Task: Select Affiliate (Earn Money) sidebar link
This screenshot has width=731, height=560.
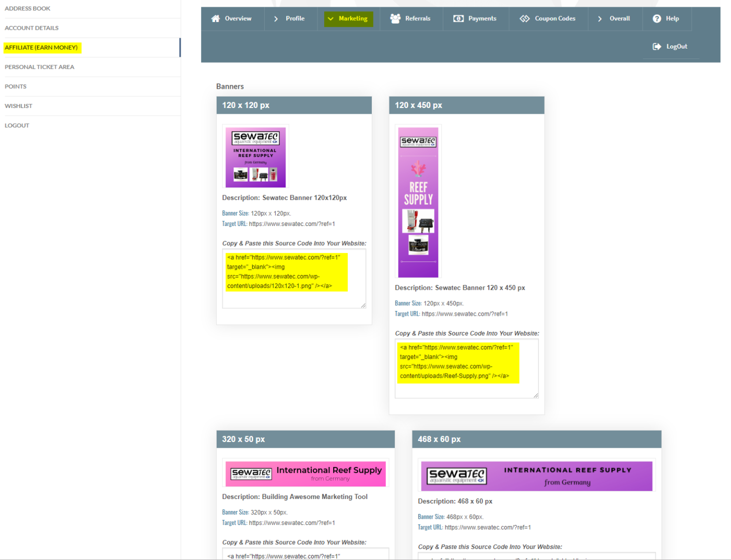Action: tap(41, 47)
